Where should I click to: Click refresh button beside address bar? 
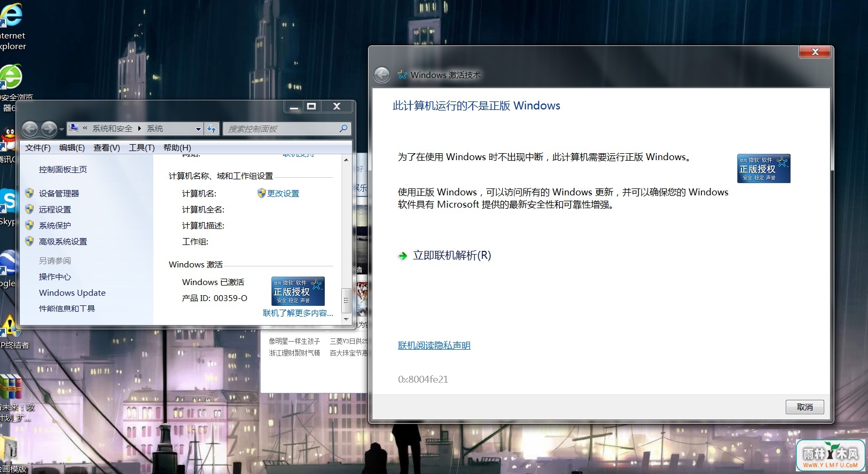point(212,129)
